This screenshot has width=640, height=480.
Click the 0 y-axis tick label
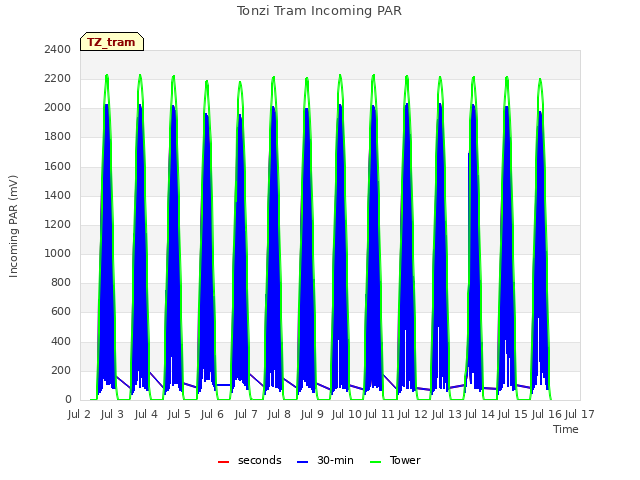point(68,400)
